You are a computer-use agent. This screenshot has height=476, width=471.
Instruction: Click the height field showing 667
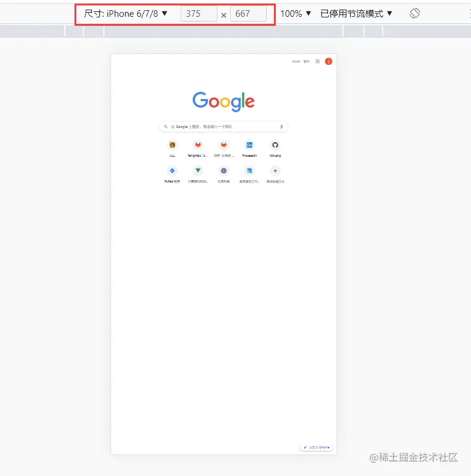coord(248,14)
